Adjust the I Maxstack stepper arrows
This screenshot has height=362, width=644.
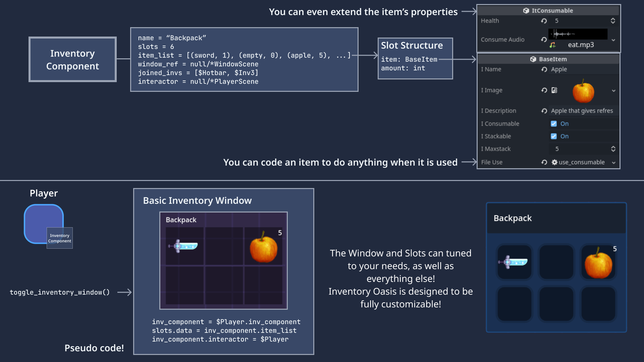[x=613, y=149]
